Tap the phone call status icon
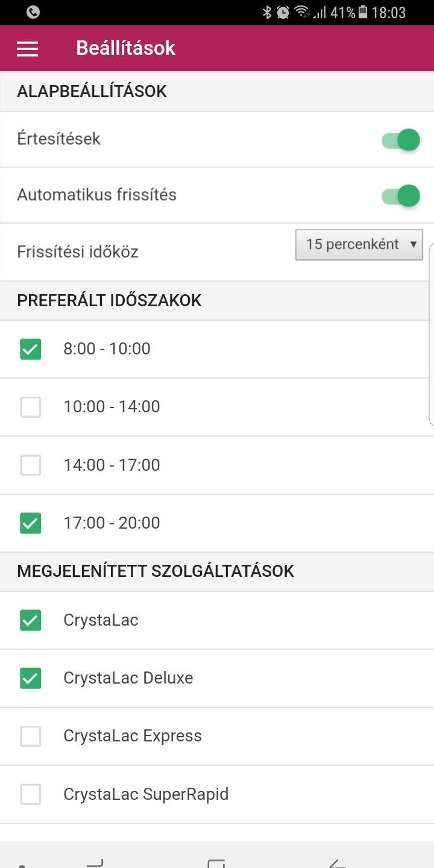The height and width of the screenshot is (868, 434). (x=33, y=12)
